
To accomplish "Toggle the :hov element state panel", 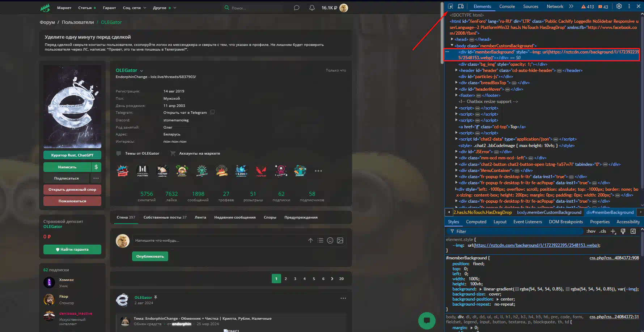I will tap(591, 231).
